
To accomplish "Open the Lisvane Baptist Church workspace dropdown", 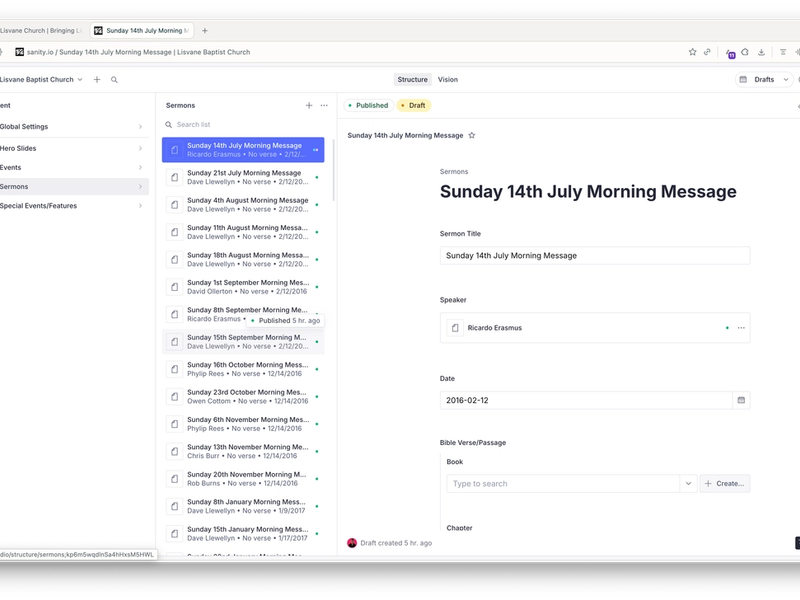I will pos(41,80).
